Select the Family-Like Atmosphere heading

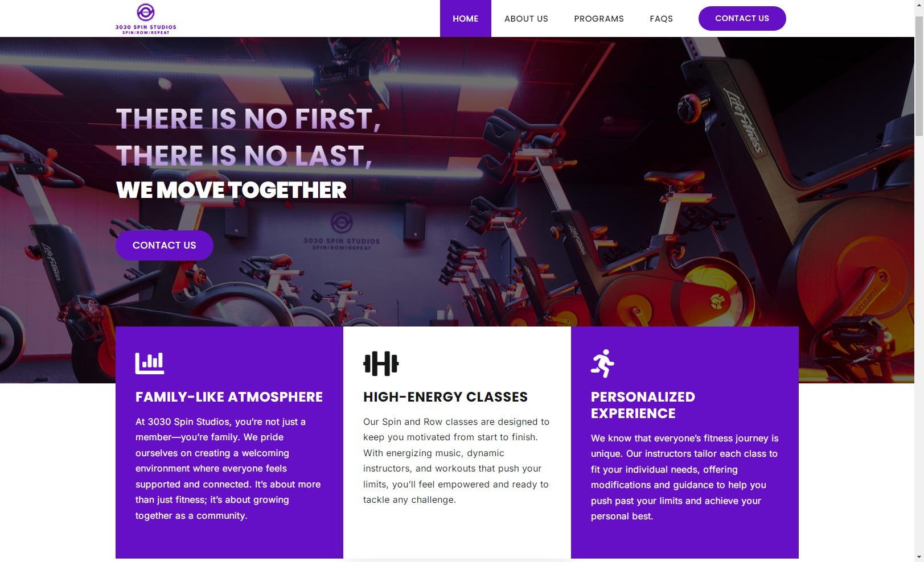coord(229,397)
